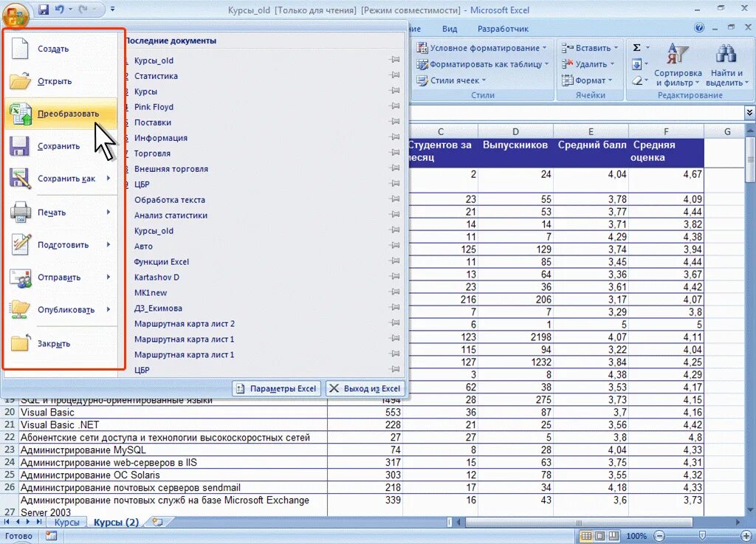The width and height of the screenshot is (756, 544).
Task: Pin Маршрутная карта лист 2 in the recent list
Action: [395, 323]
